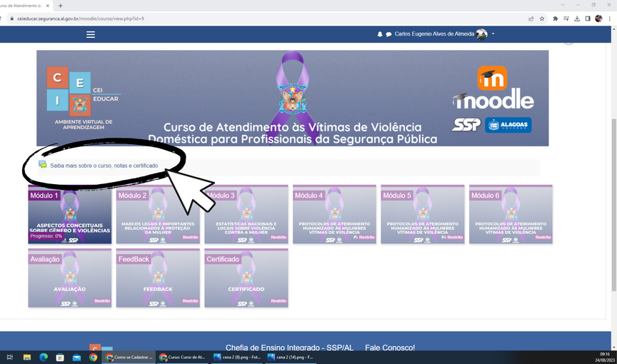617x364 pixels.
Task: Switch to 'cena 2 (8).png' Photos window
Action: click(237, 357)
